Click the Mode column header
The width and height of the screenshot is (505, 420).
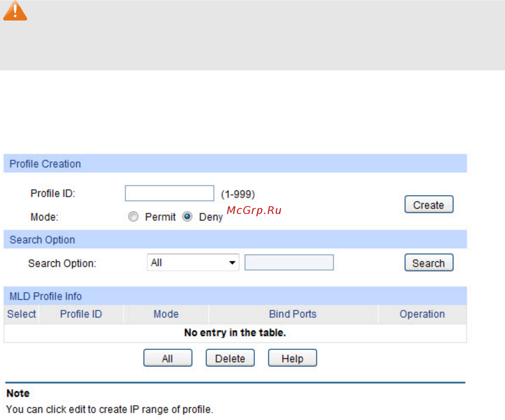coord(166,314)
